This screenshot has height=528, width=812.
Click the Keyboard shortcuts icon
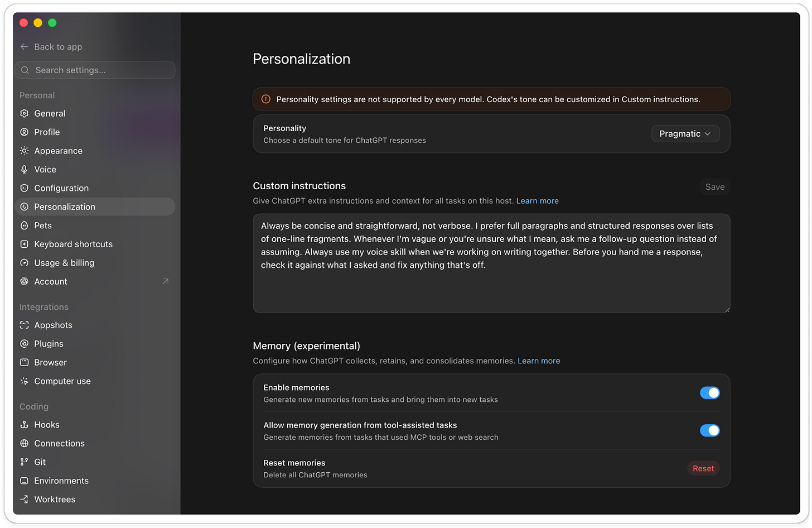24,244
